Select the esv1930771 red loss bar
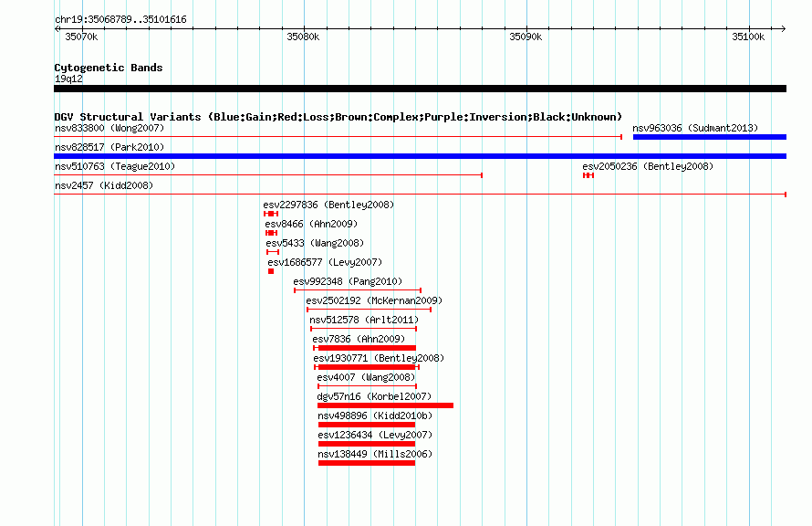The image size is (812, 526). coord(367,367)
